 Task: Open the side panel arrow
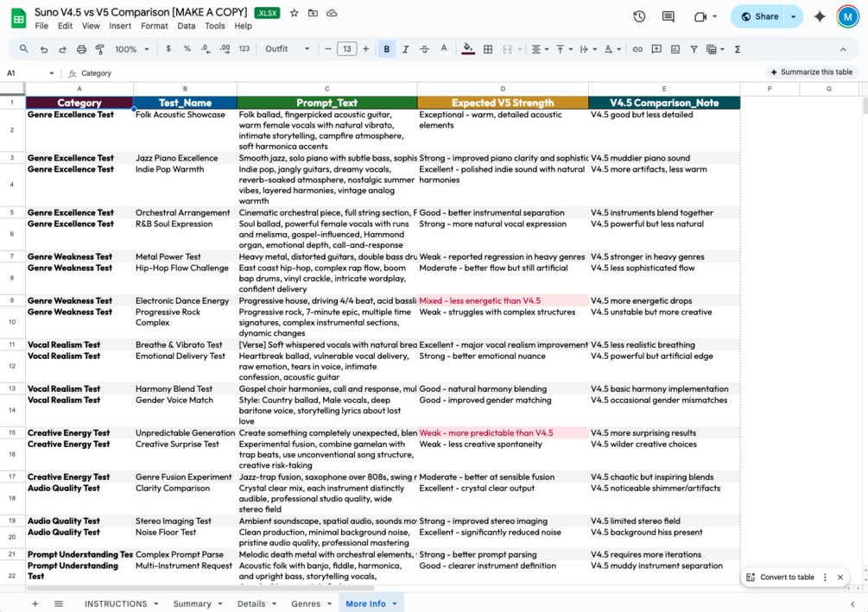tap(852, 603)
